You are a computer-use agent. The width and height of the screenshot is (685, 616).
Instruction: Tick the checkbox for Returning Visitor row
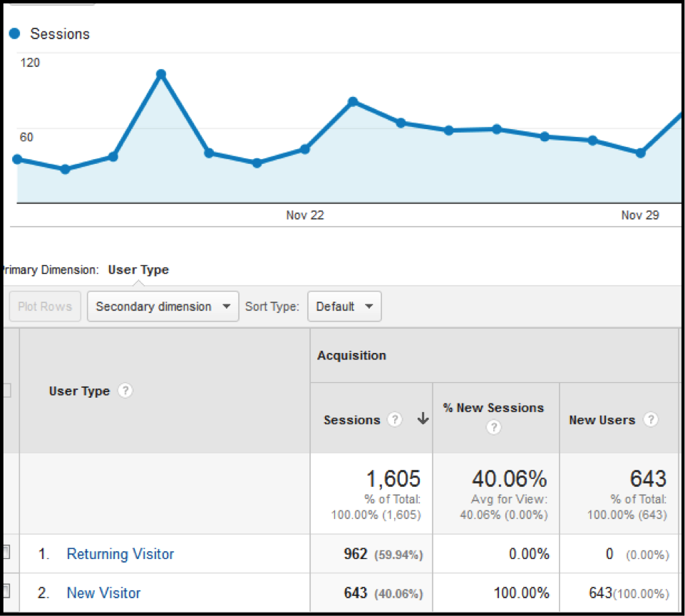tap(6, 553)
